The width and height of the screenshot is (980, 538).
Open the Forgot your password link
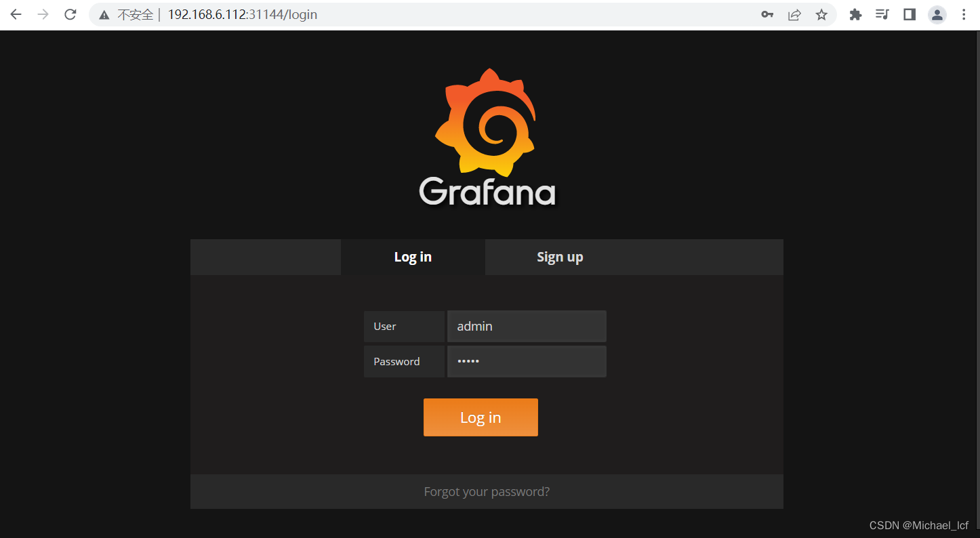coord(487,492)
